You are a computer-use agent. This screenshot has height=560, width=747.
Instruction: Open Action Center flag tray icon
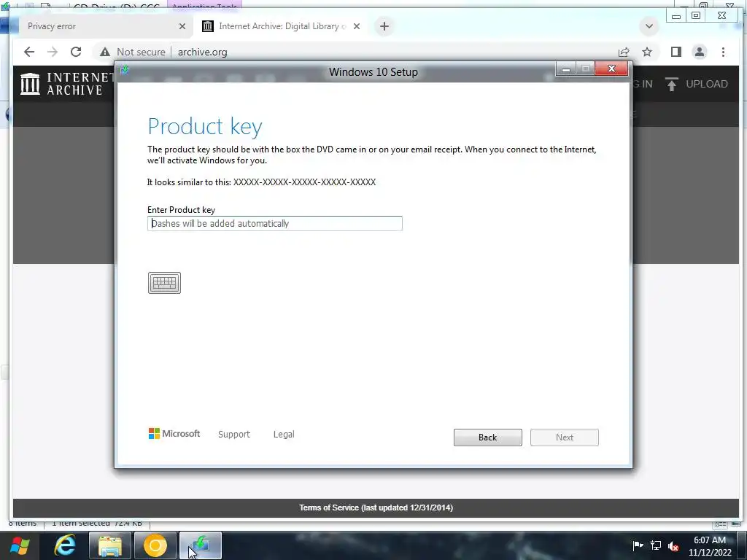coord(638,545)
